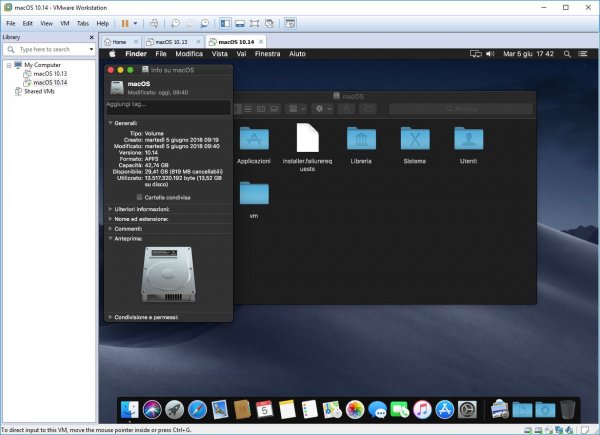Click the Finder window search field
Viewport: 600px width, 435px height.
[x=461, y=109]
